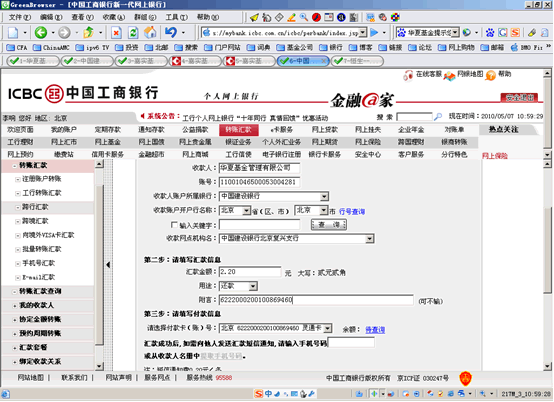The image size is (554, 402).
Task: Click the pencil highlighter toolbar icon
Action: tap(291, 17)
